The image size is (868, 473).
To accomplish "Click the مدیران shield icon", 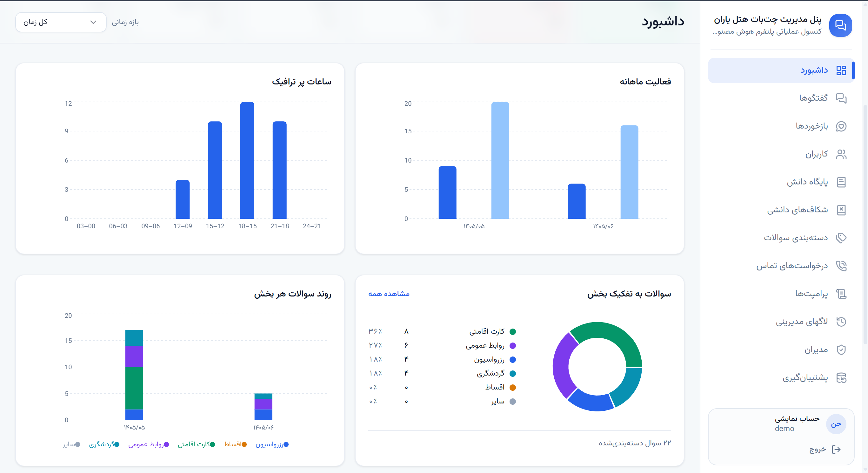I will point(841,350).
